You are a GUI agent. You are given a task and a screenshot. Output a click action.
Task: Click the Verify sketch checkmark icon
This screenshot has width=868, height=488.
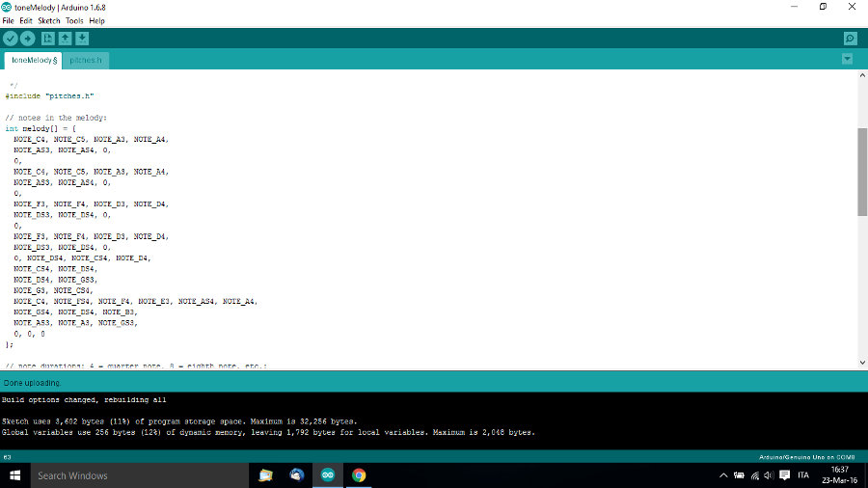click(x=11, y=39)
